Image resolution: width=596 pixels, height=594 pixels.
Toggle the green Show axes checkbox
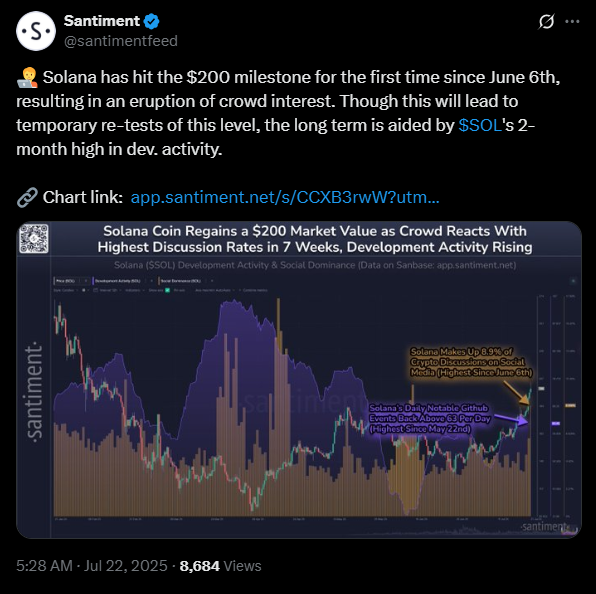point(167,290)
